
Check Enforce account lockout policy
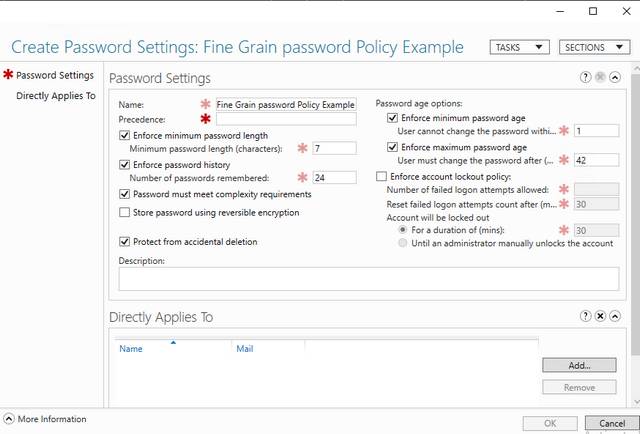[381, 176]
